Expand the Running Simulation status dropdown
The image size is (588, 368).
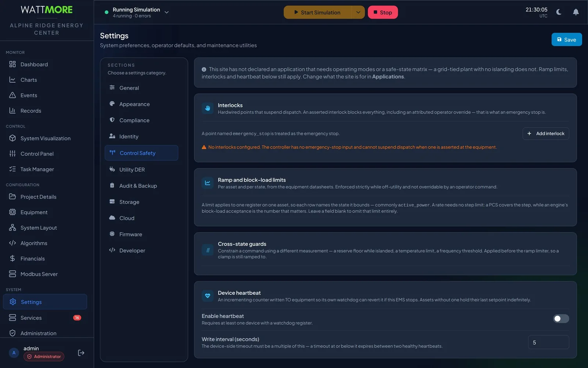coord(166,12)
